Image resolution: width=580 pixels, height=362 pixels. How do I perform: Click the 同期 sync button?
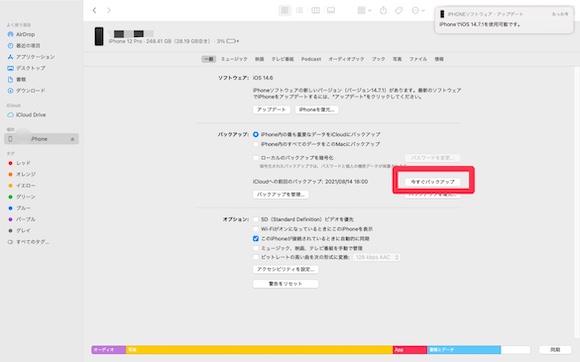click(x=555, y=350)
